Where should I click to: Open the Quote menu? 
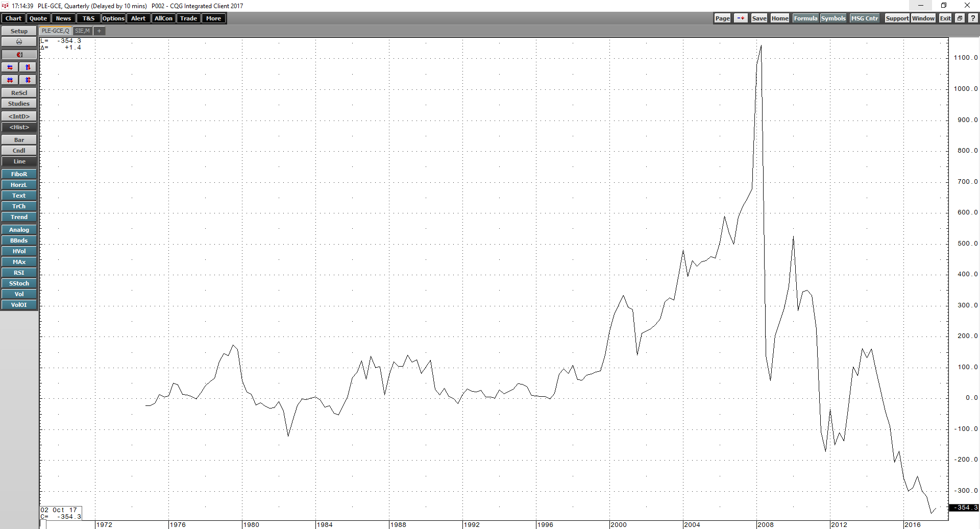pos(38,18)
